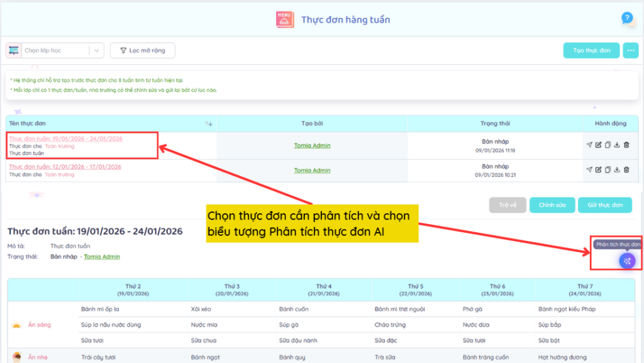Click the AI menu analysis (Phân tích thực đơn) icon
This screenshot has height=363, width=644.
coord(626,261)
